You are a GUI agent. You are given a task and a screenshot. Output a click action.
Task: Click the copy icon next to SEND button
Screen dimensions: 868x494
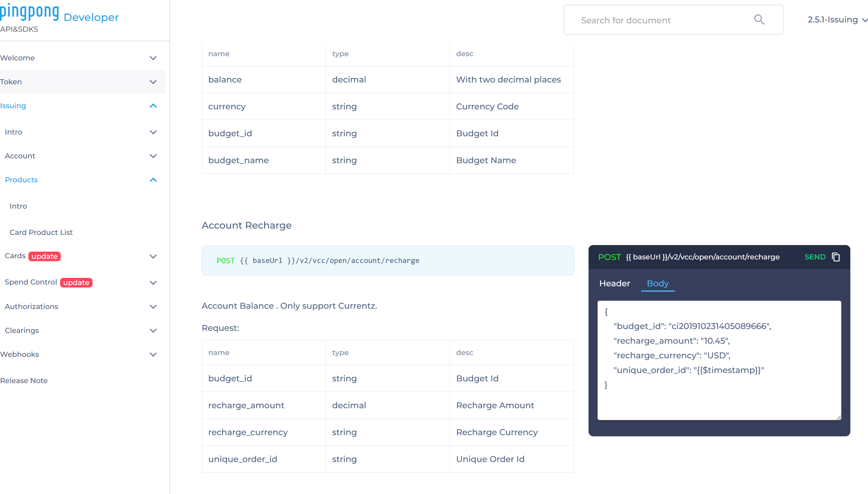(x=836, y=257)
